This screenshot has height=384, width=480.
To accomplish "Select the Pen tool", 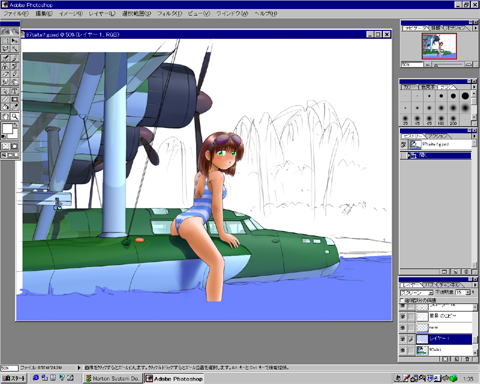I will pos(6,91).
